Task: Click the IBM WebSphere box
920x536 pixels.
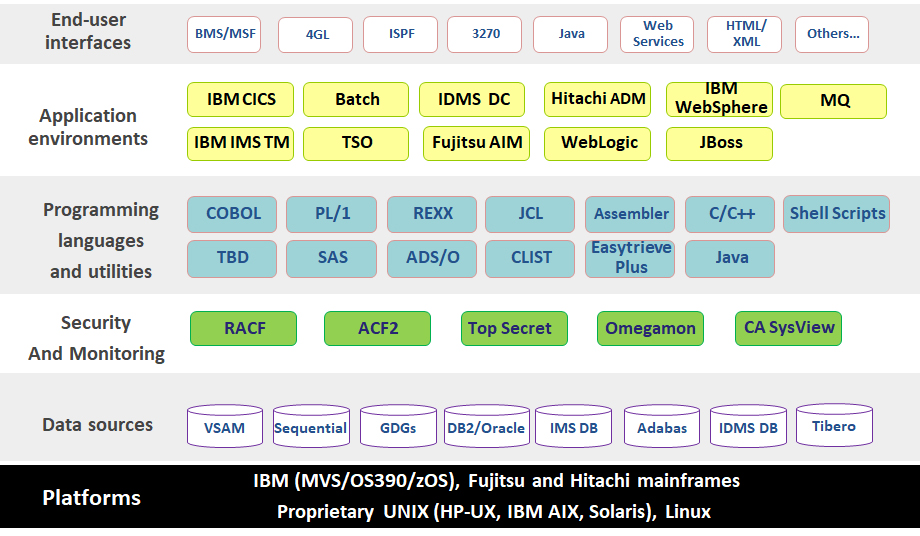Action: 719,99
